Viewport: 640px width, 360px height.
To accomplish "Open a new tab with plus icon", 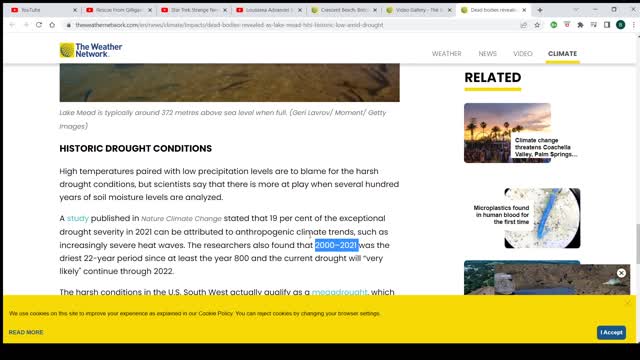I will [x=540, y=10].
